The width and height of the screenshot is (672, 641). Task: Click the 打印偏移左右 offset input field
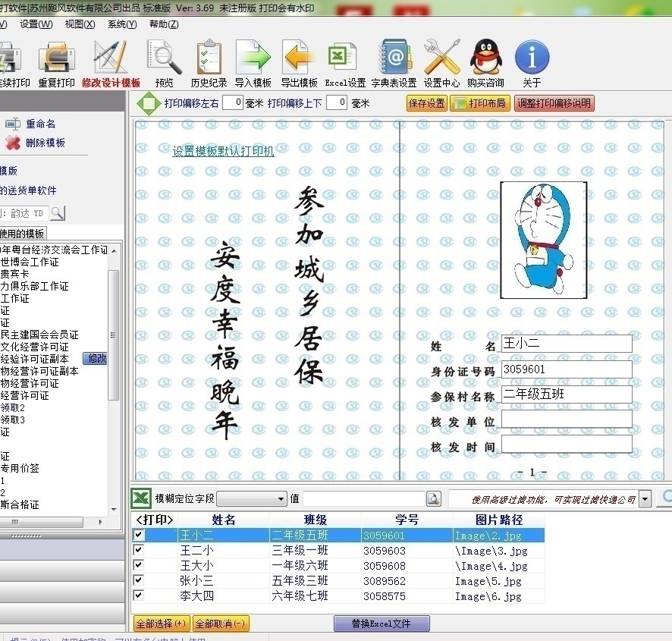click(x=232, y=102)
